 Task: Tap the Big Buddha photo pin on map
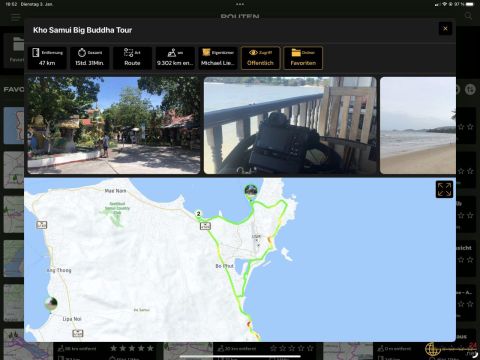(251, 191)
